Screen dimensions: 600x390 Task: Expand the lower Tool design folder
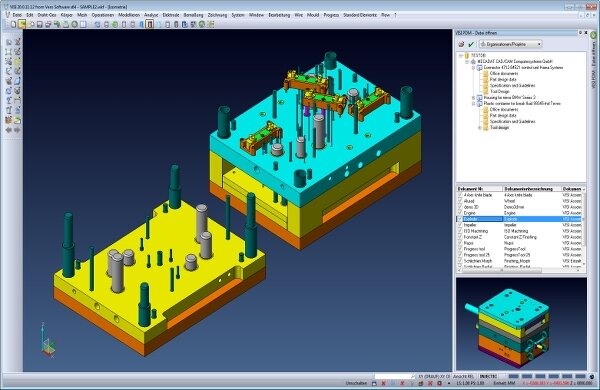click(479, 127)
